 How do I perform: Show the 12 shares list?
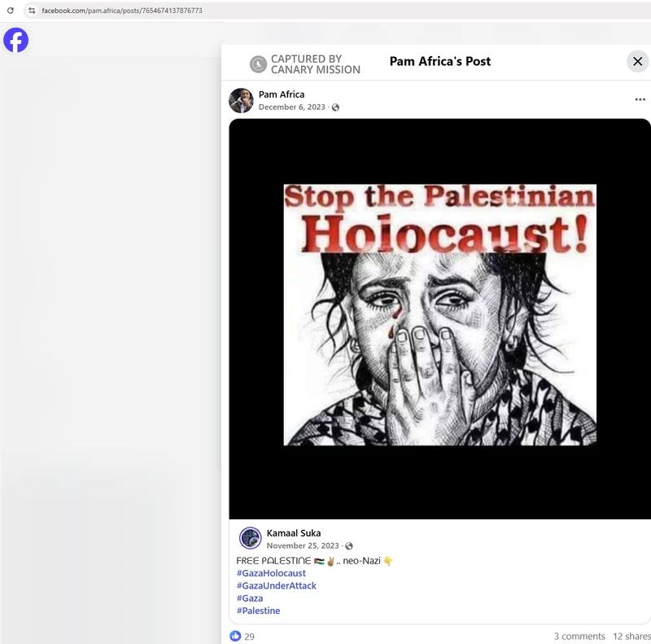click(x=631, y=636)
